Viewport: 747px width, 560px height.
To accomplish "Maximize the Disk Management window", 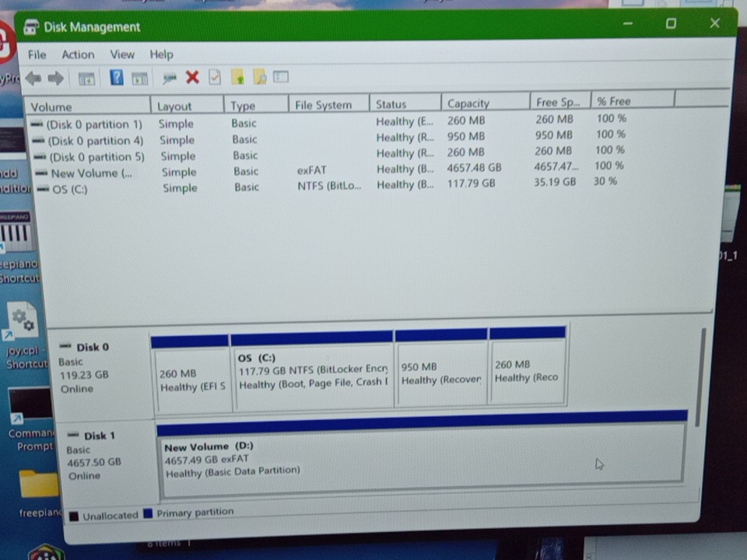I will (x=671, y=23).
